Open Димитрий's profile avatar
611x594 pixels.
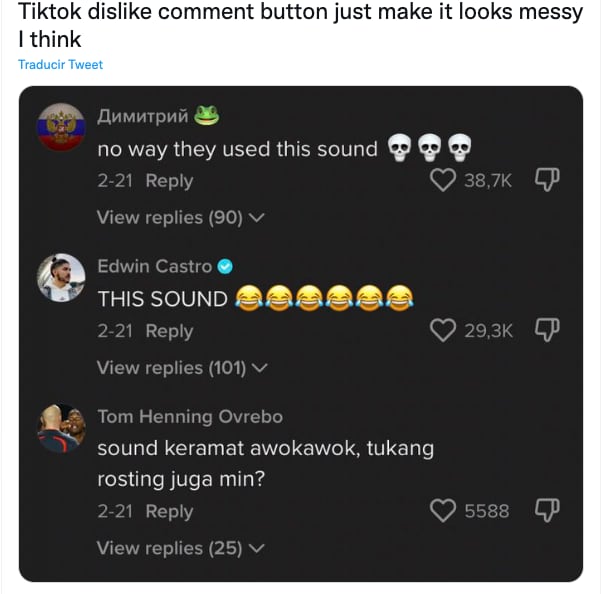(61, 126)
